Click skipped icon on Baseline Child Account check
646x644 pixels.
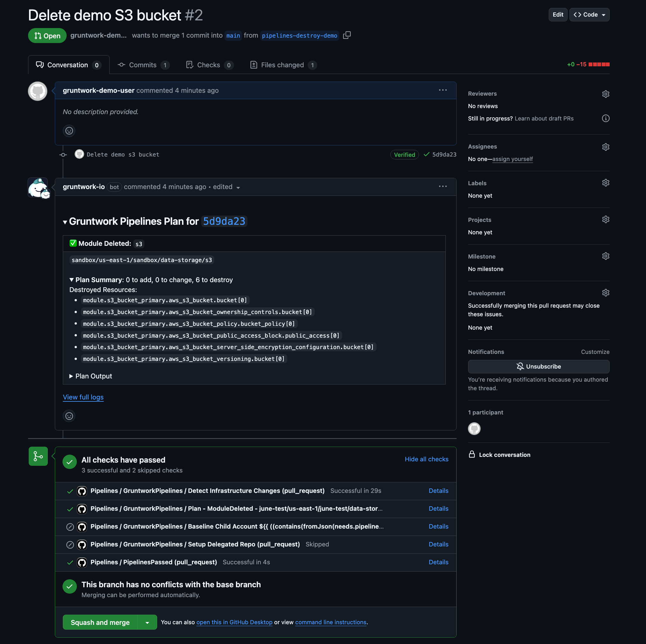70,527
